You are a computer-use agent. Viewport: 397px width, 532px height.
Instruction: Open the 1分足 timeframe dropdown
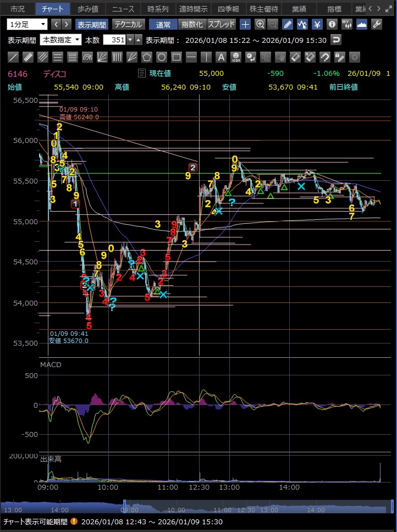(27, 24)
